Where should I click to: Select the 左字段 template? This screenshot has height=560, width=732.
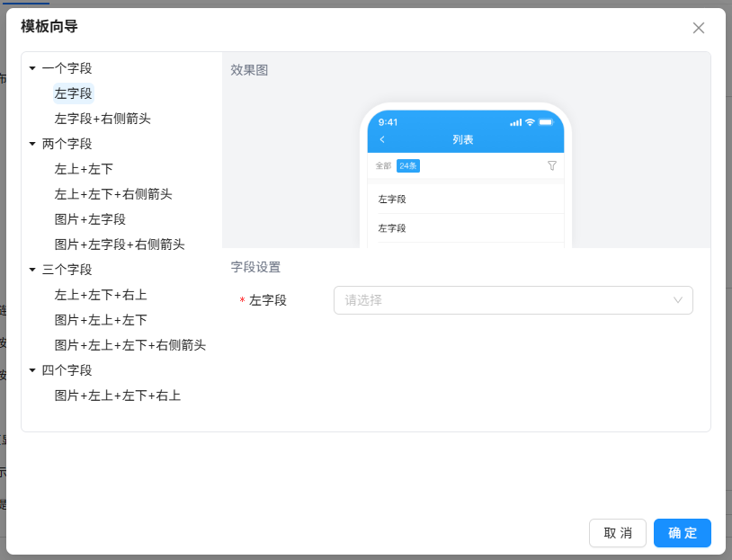click(74, 93)
